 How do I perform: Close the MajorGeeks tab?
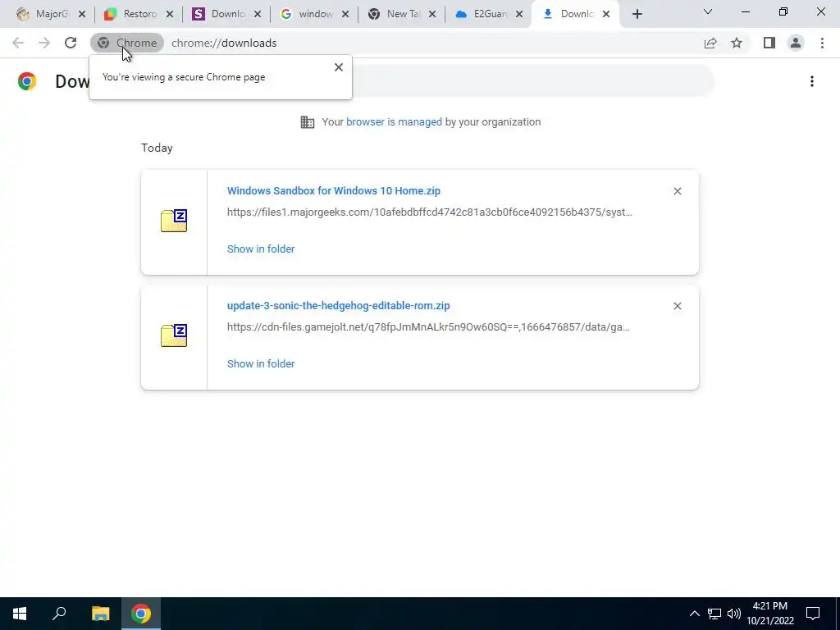(x=82, y=15)
